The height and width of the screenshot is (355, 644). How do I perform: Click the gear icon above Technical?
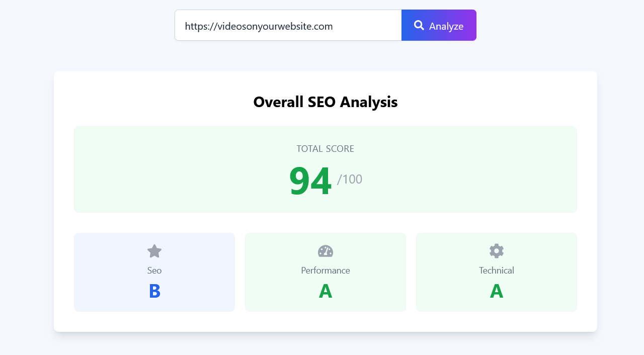pos(497,251)
